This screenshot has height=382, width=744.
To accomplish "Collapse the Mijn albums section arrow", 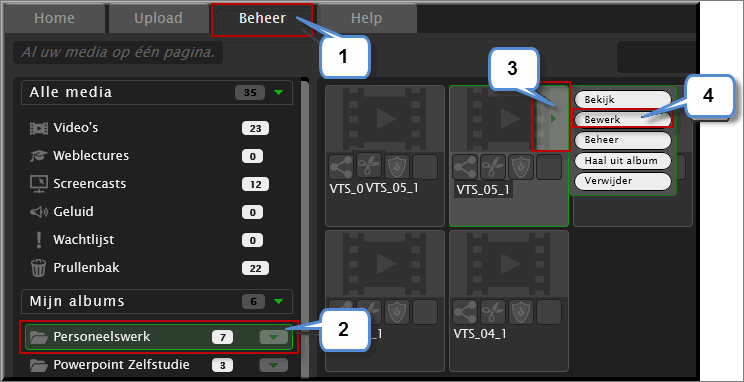I will (x=279, y=301).
